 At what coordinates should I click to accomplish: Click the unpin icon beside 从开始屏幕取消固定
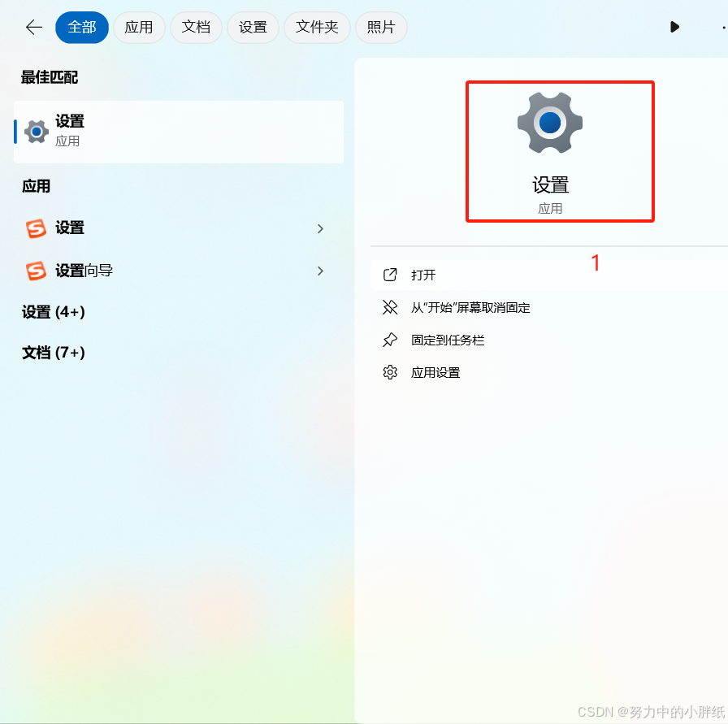tap(390, 307)
